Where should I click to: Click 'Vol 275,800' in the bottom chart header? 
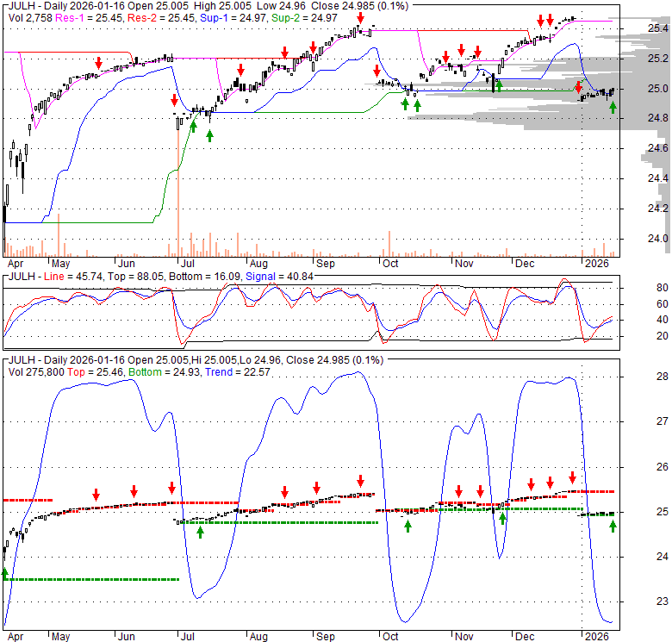coord(36,372)
